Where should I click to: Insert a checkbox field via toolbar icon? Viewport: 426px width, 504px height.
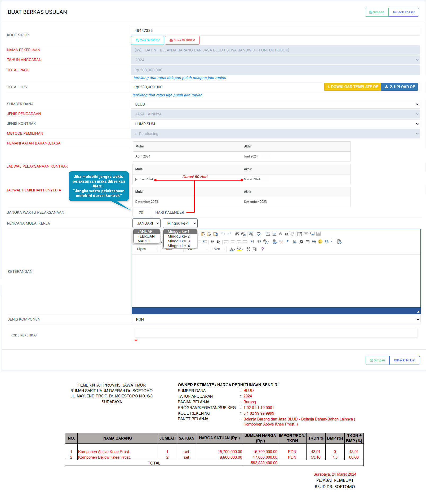pos(274,234)
